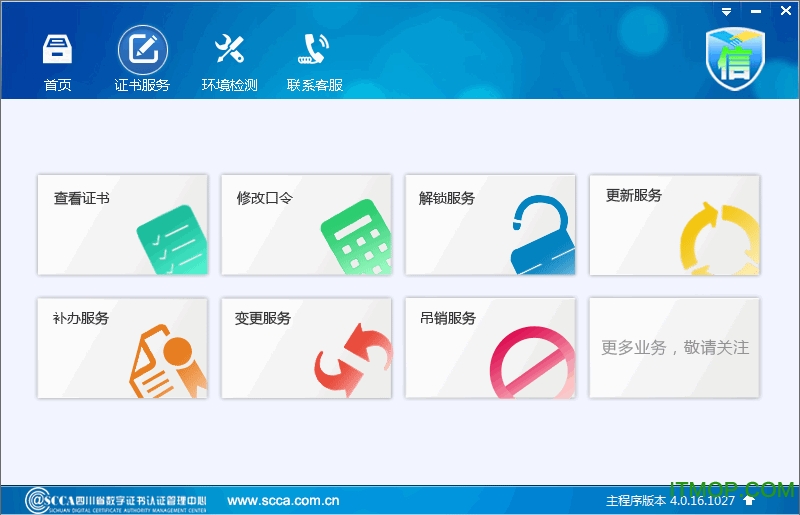This screenshot has height=515, width=800.
Task: Click the SCCA logo in footer
Action: pos(116,500)
